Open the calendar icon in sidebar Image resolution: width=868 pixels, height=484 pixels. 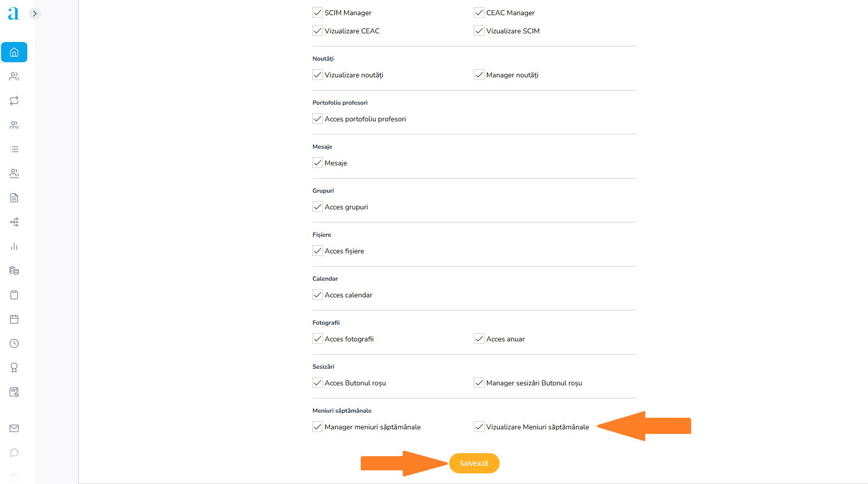pos(14,319)
